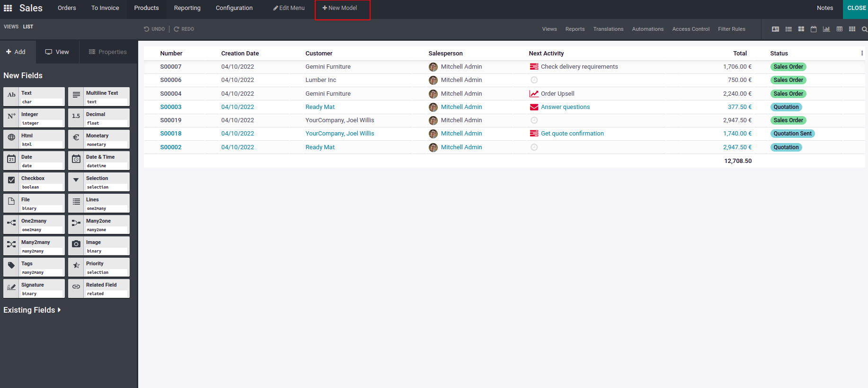
Task: Add a Many2many field
Action: (x=34, y=246)
